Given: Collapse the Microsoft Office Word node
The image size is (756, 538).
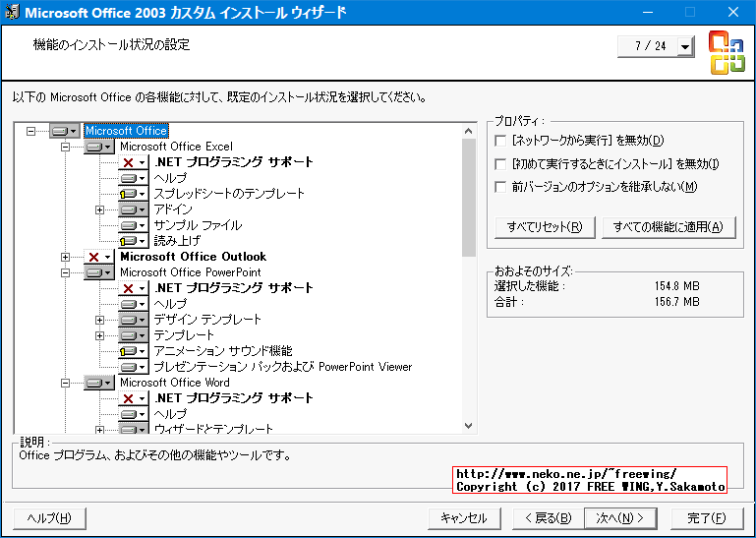Looking at the screenshot, I should (65, 383).
